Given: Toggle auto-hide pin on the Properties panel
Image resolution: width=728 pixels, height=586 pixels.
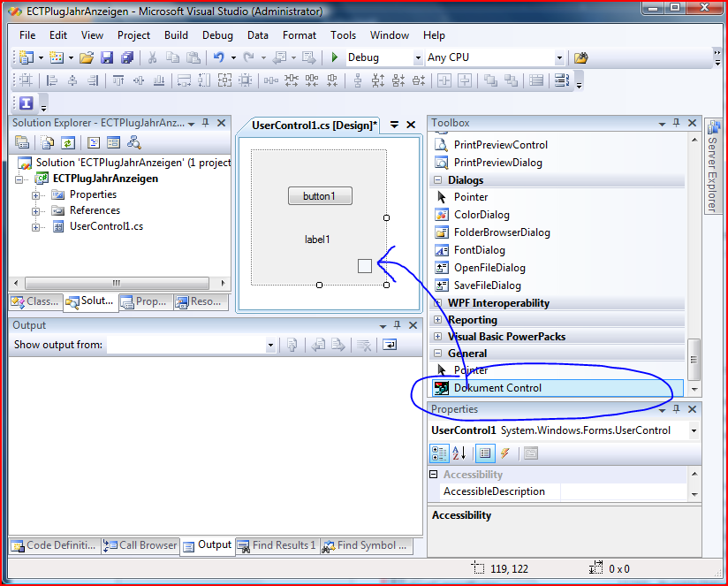Looking at the screenshot, I should [676, 408].
